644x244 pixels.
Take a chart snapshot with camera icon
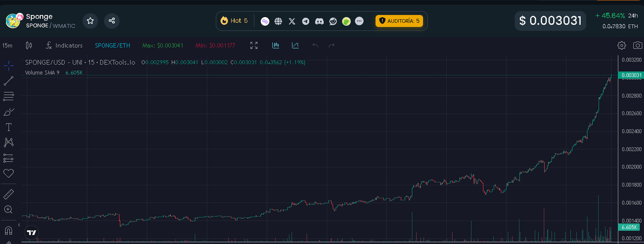coord(637,46)
